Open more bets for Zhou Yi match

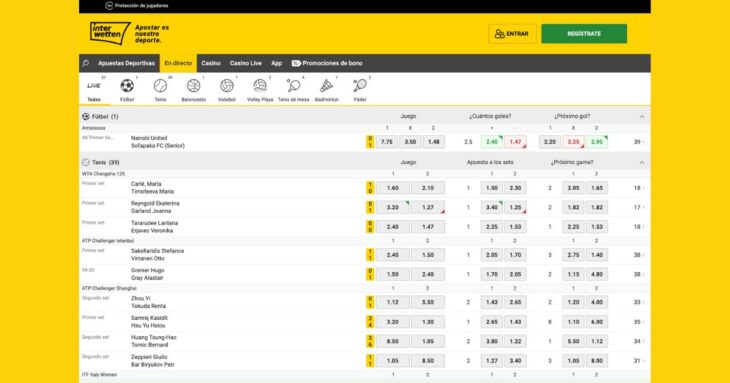pos(639,302)
